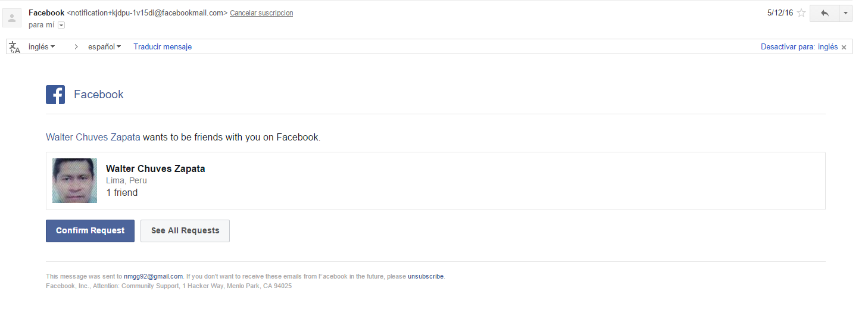Open source language dropdown 'inglés'
This screenshot has height=325, width=868.
(x=42, y=46)
